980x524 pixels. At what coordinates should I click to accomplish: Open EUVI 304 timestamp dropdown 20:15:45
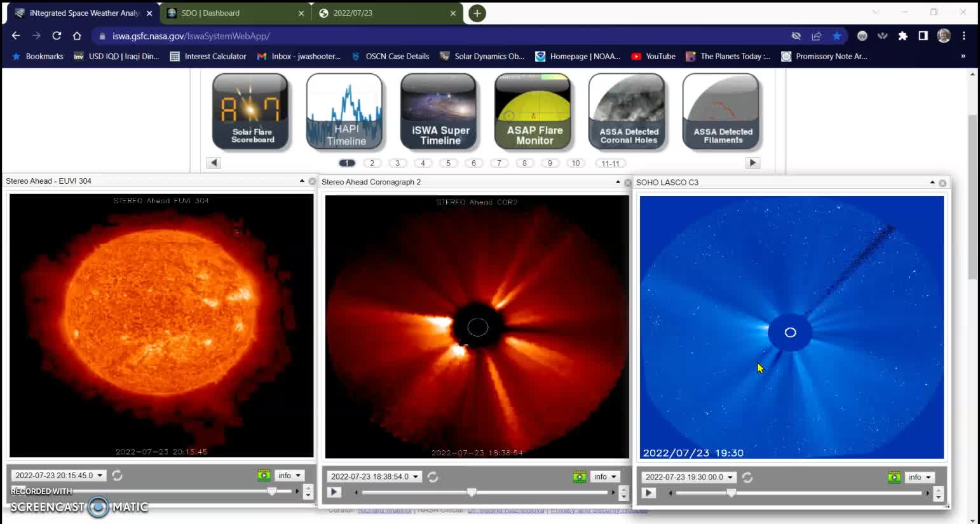click(58, 476)
